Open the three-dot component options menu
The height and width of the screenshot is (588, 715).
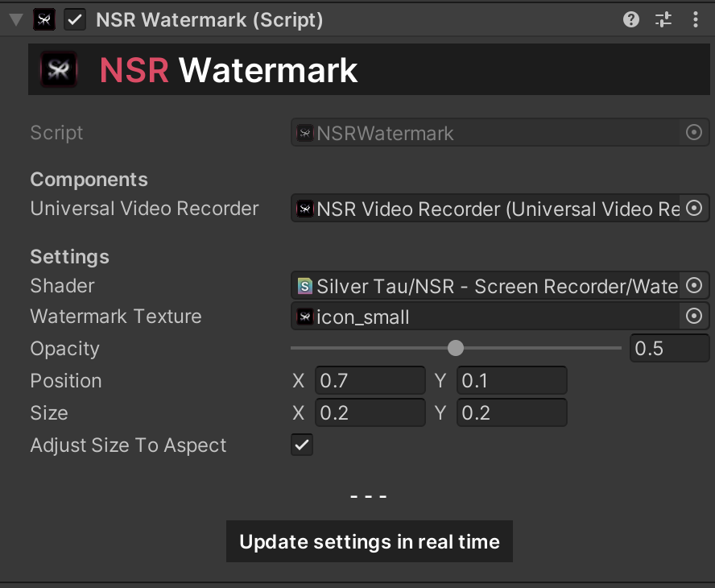(696, 19)
